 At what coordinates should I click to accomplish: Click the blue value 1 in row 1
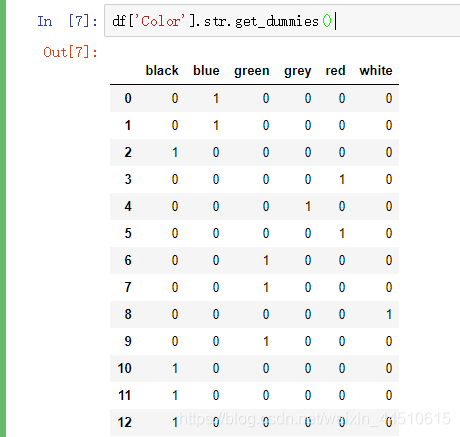tap(216, 125)
